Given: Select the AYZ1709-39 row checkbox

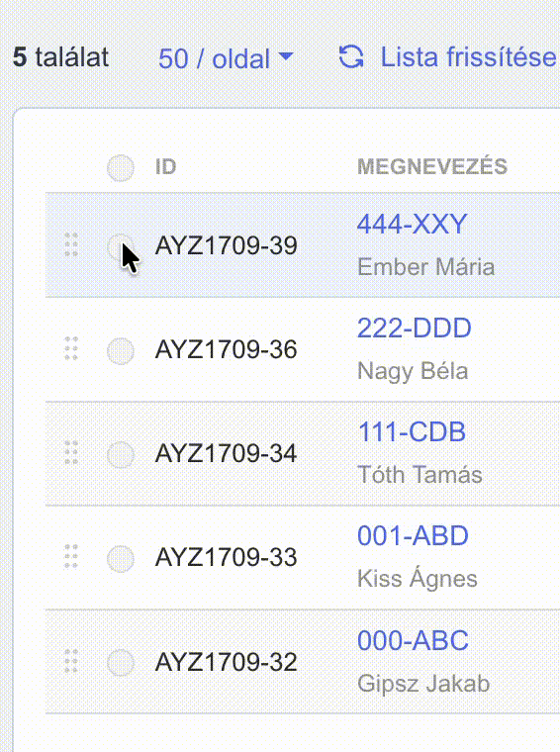Looking at the screenshot, I should pos(121,246).
